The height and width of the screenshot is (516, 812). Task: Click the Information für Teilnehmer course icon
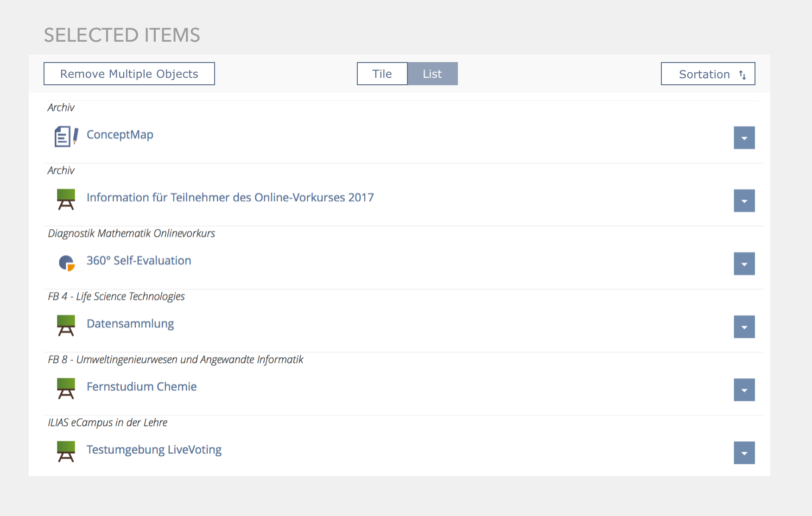tap(66, 200)
